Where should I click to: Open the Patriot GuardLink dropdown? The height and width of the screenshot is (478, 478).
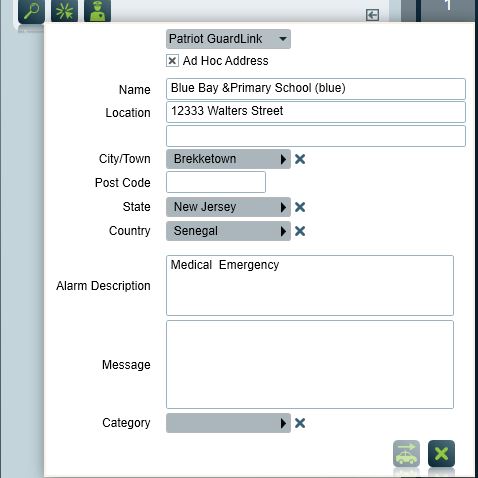(x=228, y=39)
